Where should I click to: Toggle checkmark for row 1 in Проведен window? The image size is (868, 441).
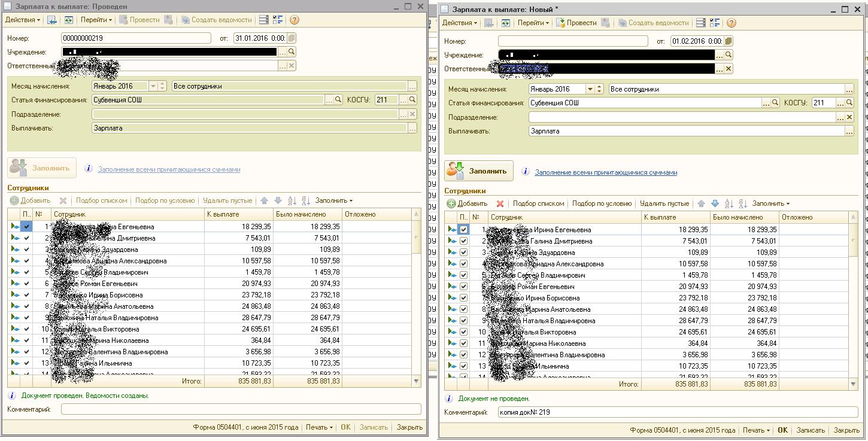coord(26,227)
